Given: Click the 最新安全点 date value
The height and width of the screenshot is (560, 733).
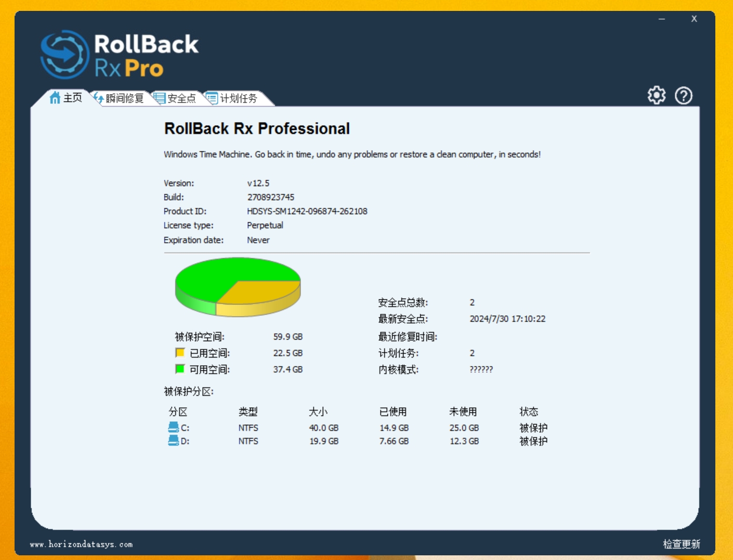Looking at the screenshot, I should [507, 319].
